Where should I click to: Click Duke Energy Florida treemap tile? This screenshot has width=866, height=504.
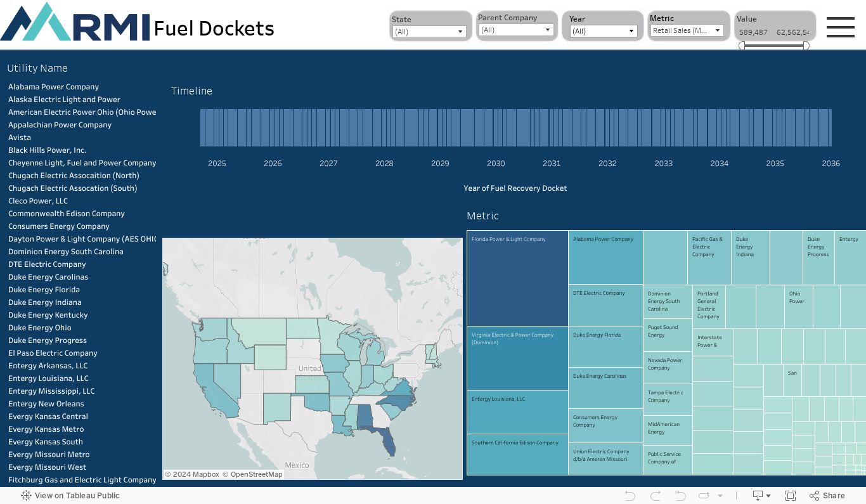tap(606, 347)
